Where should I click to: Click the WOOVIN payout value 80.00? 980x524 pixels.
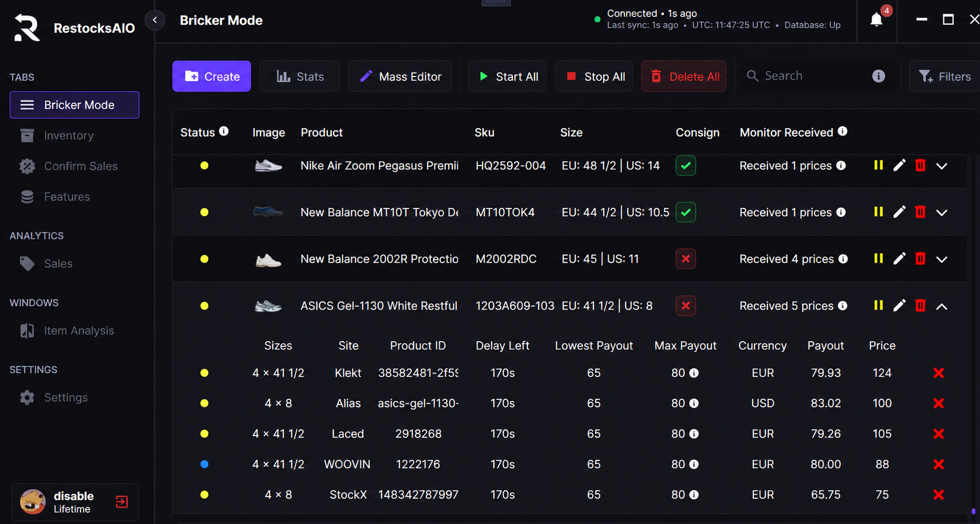pos(826,465)
